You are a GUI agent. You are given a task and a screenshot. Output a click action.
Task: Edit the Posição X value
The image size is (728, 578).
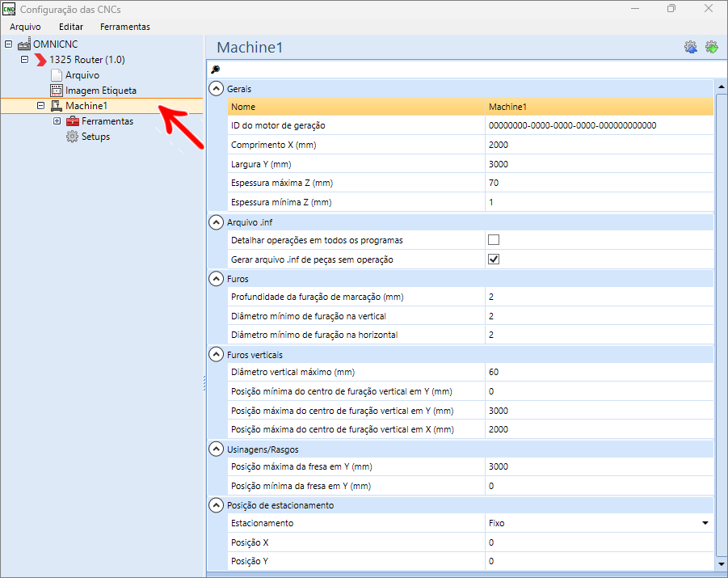(x=599, y=542)
